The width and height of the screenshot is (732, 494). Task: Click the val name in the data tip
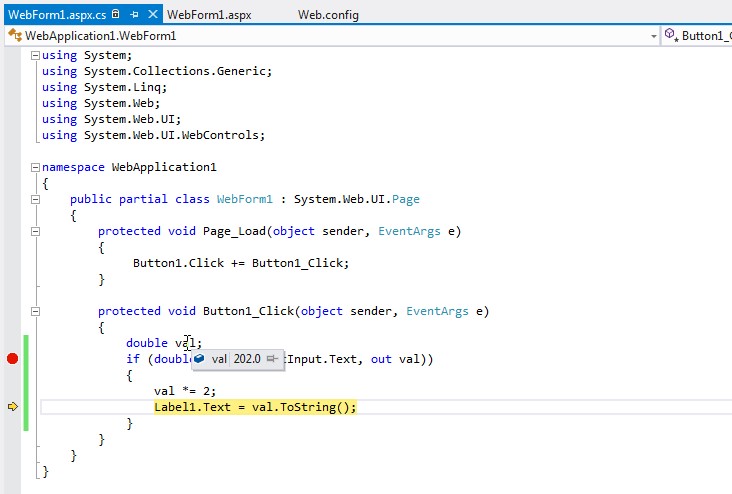pos(219,359)
